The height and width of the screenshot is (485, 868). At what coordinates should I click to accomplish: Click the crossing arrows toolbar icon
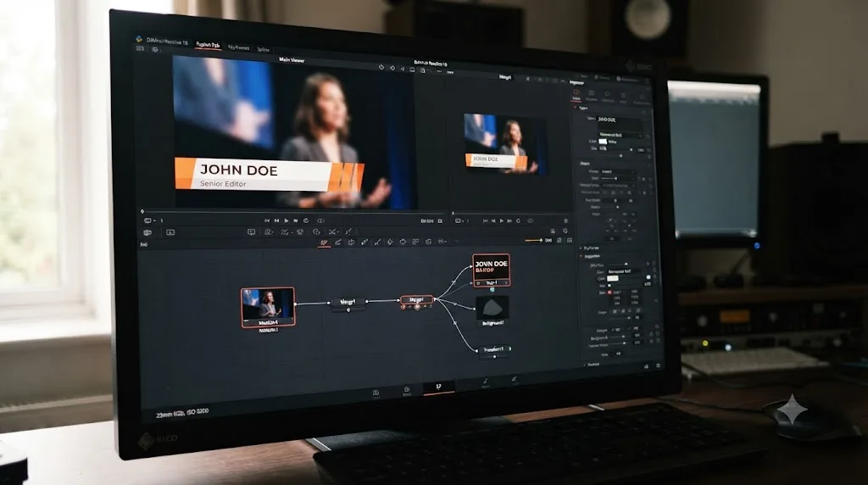point(332,232)
